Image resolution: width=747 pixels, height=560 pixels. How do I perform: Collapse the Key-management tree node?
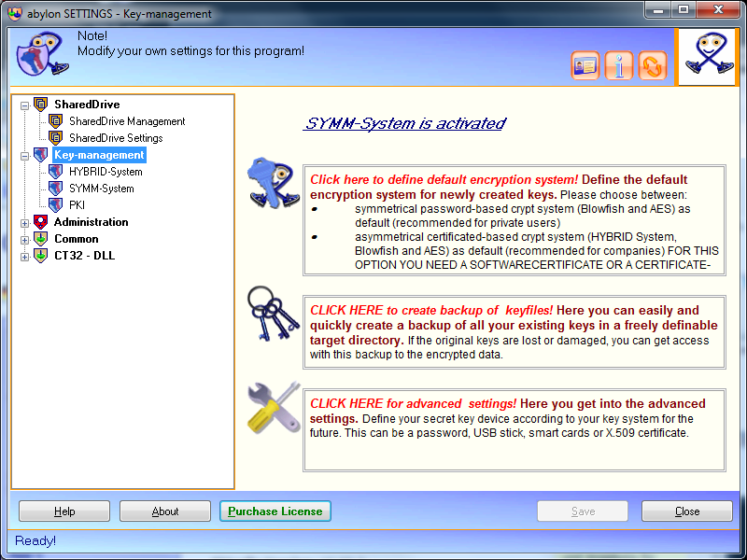point(25,156)
